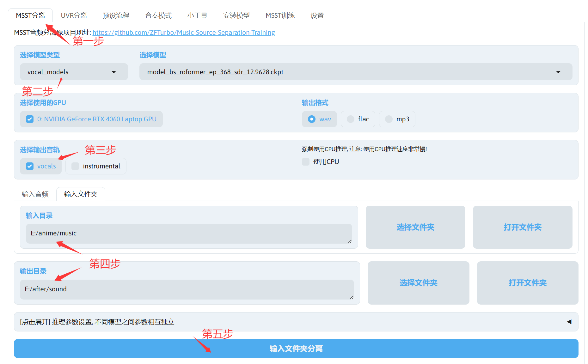Open the GitHub project link
This screenshot has width=588, height=364.
(183, 33)
